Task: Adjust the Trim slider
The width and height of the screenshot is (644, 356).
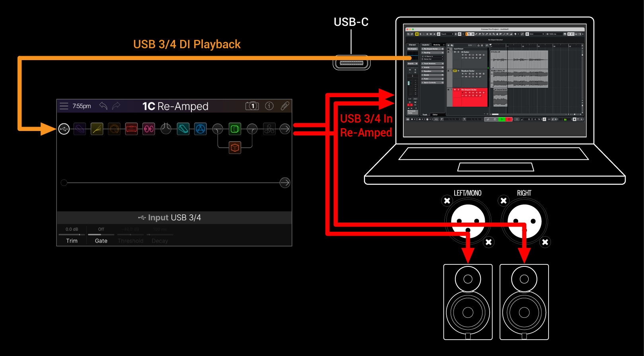Action: [72, 235]
